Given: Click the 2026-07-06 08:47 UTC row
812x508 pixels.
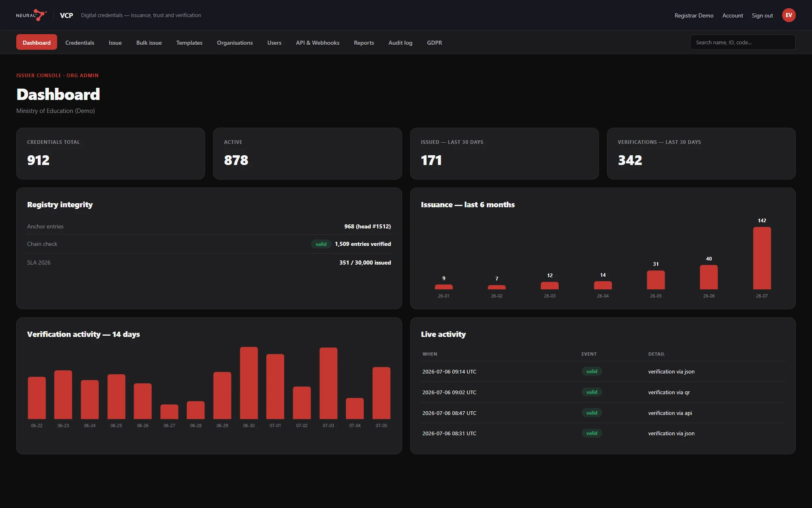Looking at the screenshot, I should pyautogui.click(x=603, y=413).
